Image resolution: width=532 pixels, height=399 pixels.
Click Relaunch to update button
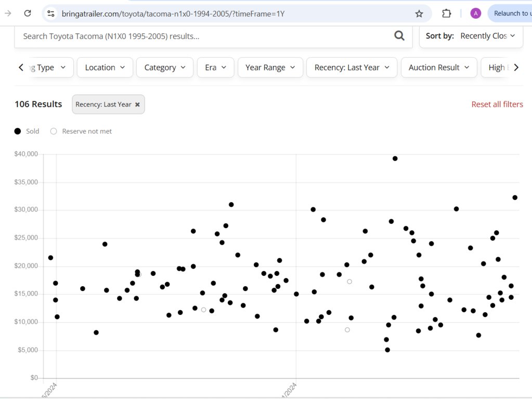510,14
